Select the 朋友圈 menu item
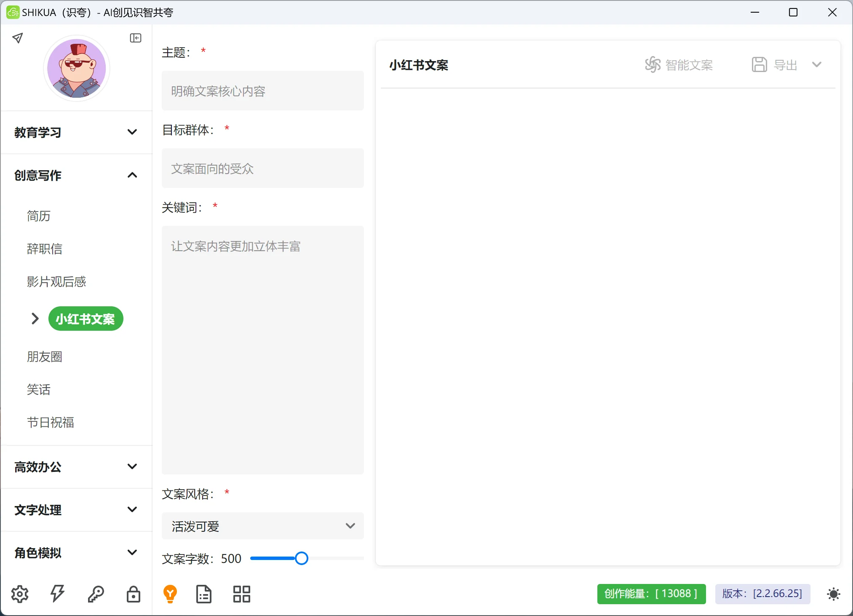 pyautogui.click(x=45, y=356)
